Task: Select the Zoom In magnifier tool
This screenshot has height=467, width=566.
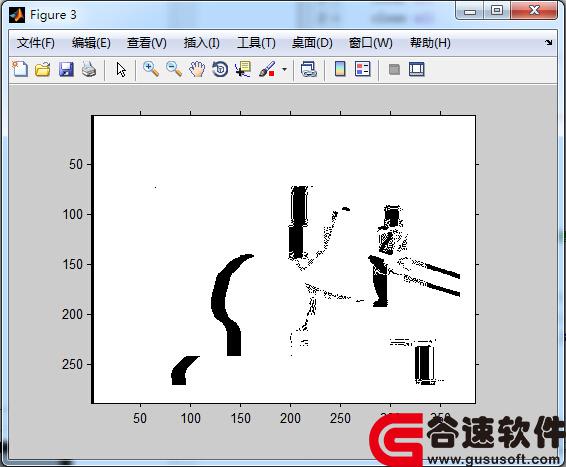Action: coord(151,69)
